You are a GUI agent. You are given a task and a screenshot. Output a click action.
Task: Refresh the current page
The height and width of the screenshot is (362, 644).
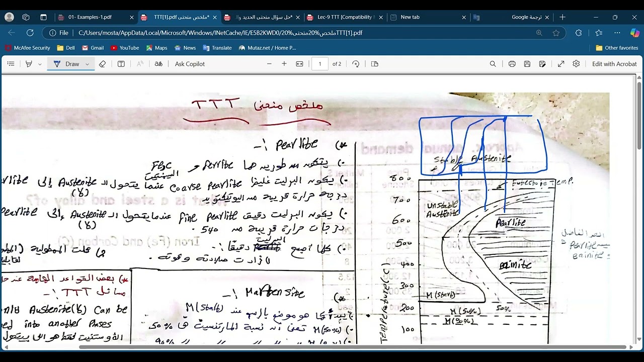pos(30,33)
